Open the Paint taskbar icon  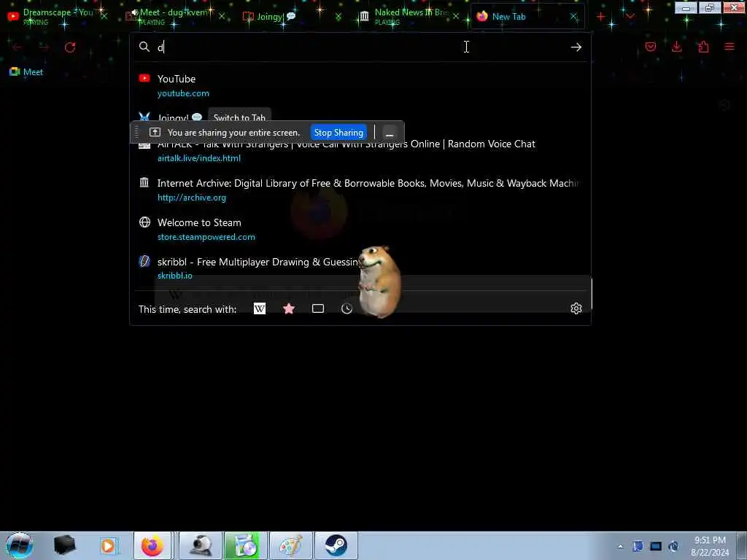coord(290,545)
